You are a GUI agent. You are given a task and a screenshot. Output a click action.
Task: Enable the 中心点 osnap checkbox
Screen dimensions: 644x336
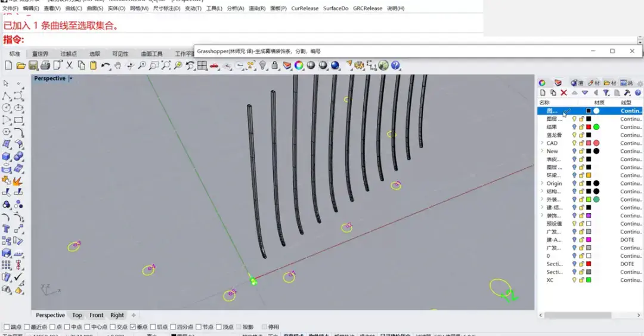[87, 327]
